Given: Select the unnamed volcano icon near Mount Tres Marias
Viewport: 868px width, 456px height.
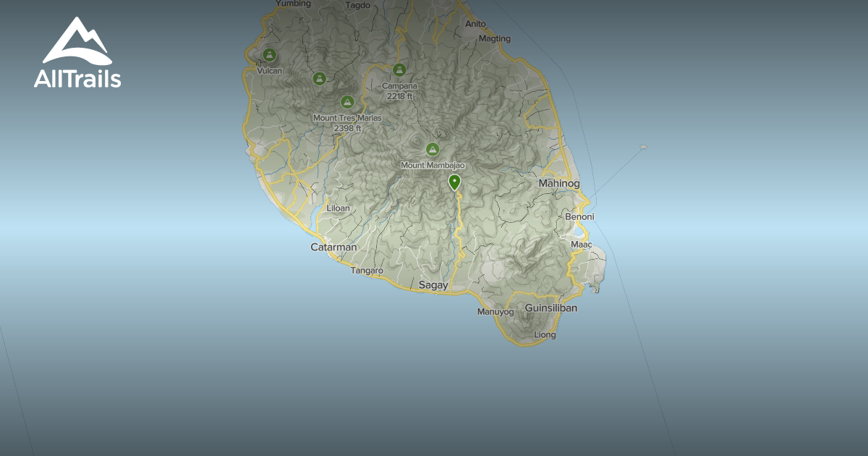Looking at the screenshot, I should pyautogui.click(x=318, y=77).
